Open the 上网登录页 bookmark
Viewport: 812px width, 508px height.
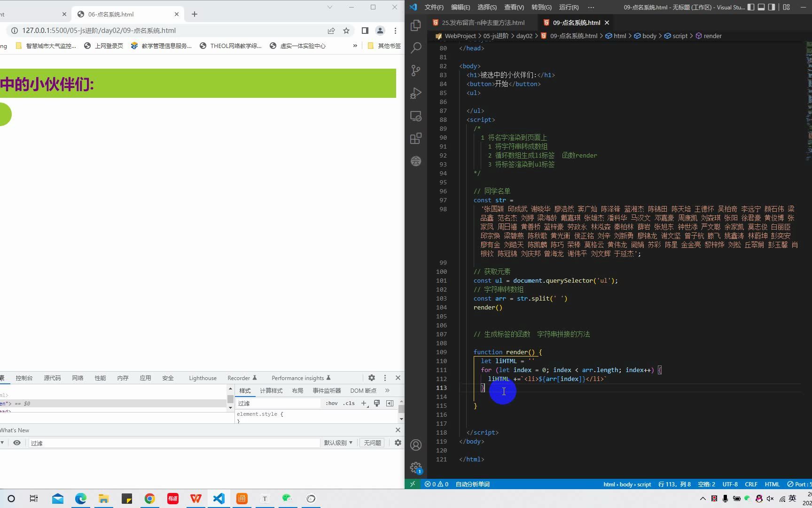[103, 46]
